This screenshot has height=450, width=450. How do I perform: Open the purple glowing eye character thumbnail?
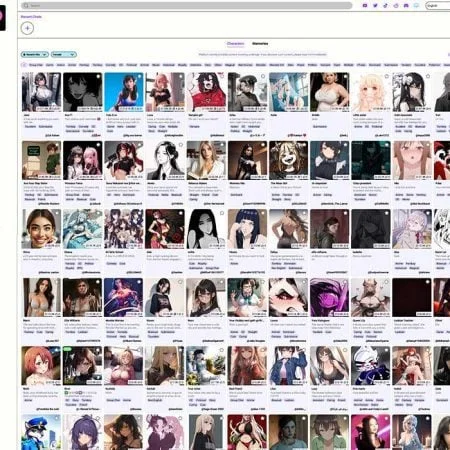coord(329,297)
